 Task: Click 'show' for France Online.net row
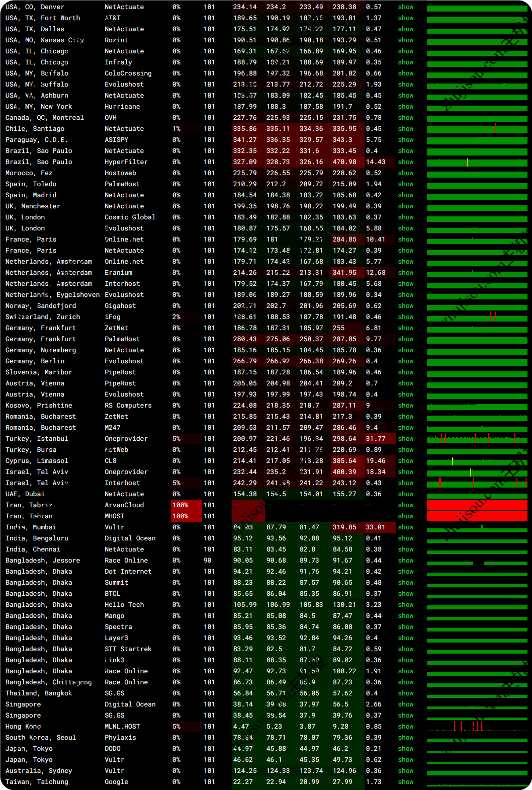pyautogui.click(x=405, y=240)
